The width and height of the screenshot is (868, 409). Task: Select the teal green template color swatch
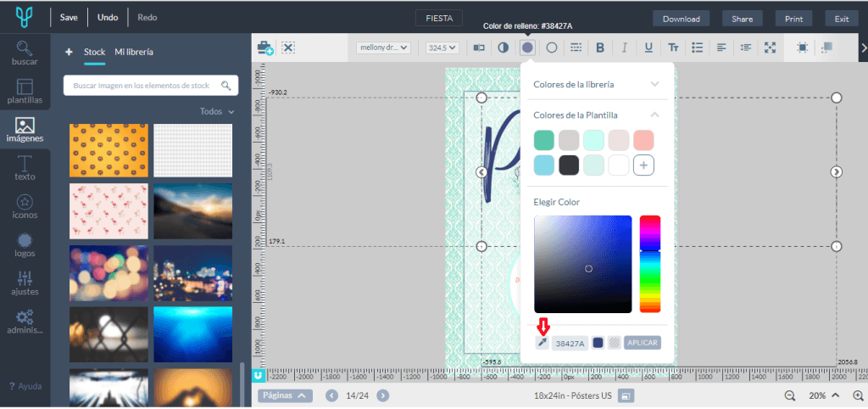pos(544,140)
